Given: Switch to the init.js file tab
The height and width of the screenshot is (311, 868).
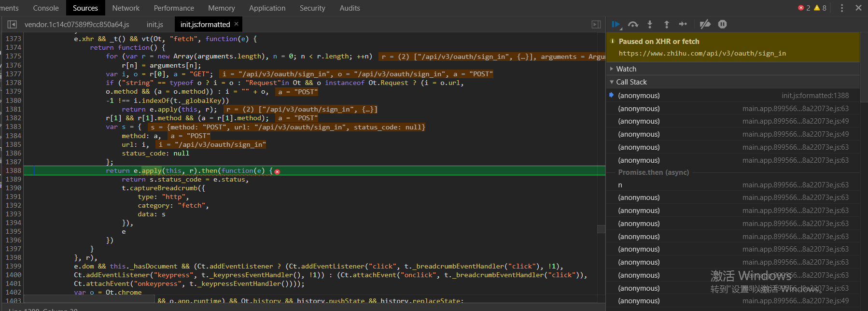Looking at the screenshot, I should point(155,24).
